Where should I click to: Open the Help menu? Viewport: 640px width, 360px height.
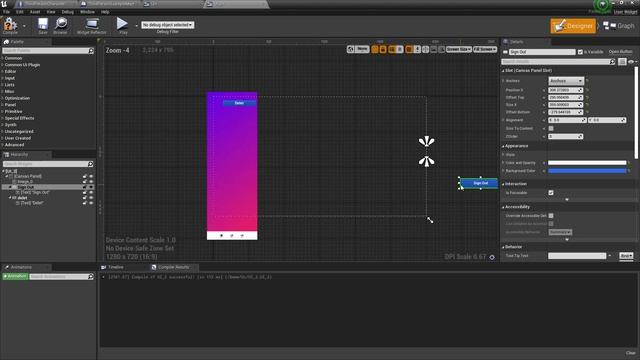tap(105, 12)
